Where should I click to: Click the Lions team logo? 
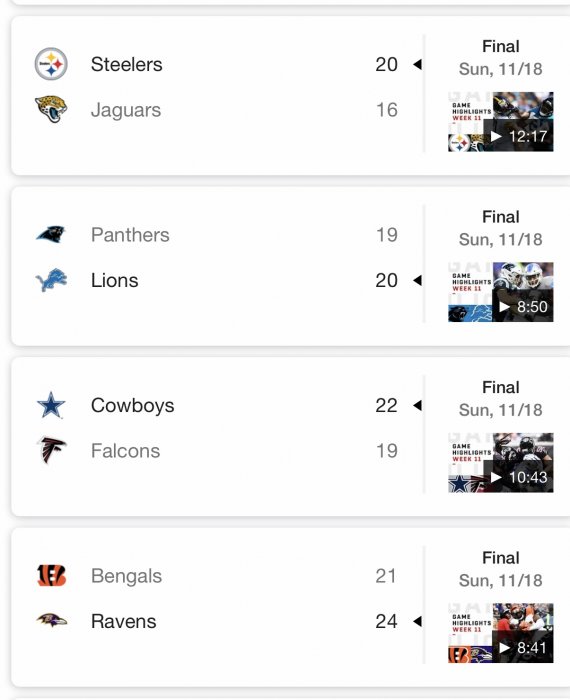tap(51, 280)
